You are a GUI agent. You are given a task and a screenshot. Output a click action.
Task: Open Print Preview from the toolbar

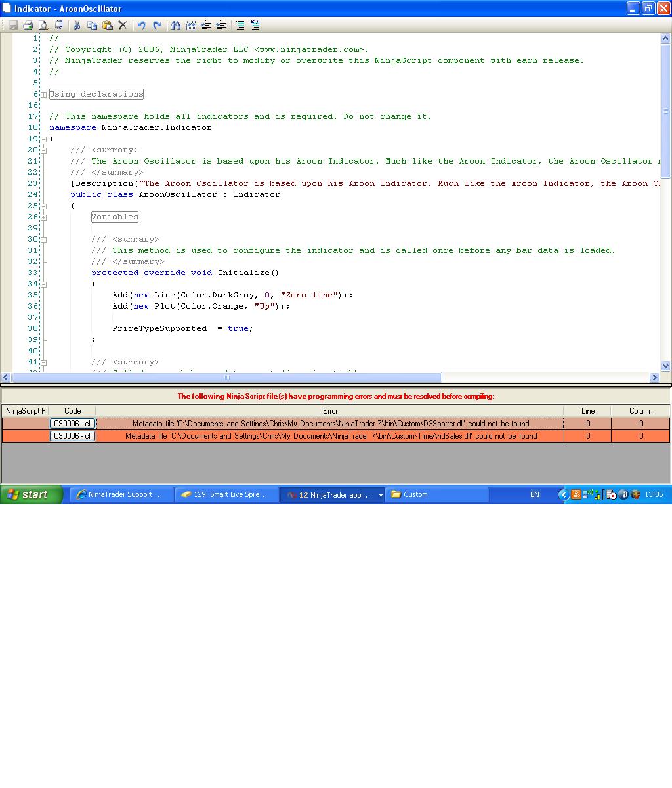coord(43,25)
